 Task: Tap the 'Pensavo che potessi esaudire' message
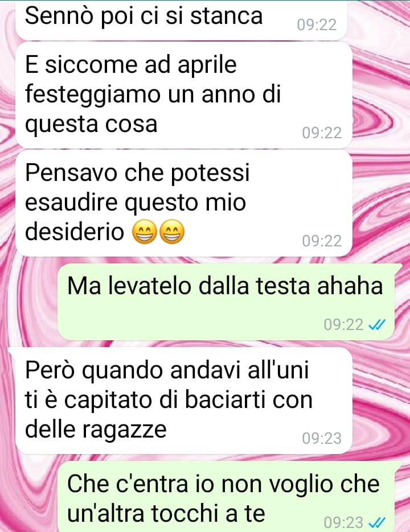click(x=183, y=204)
